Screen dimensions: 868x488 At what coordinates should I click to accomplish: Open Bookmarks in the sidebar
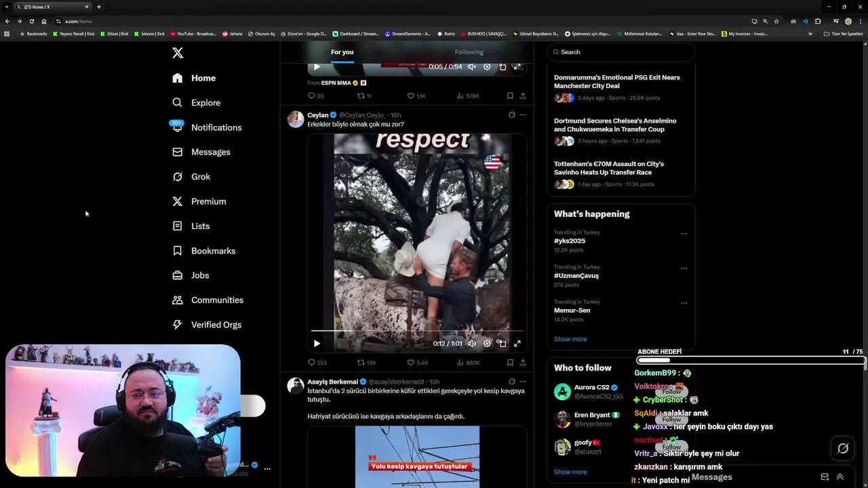pyautogui.click(x=203, y=251)
